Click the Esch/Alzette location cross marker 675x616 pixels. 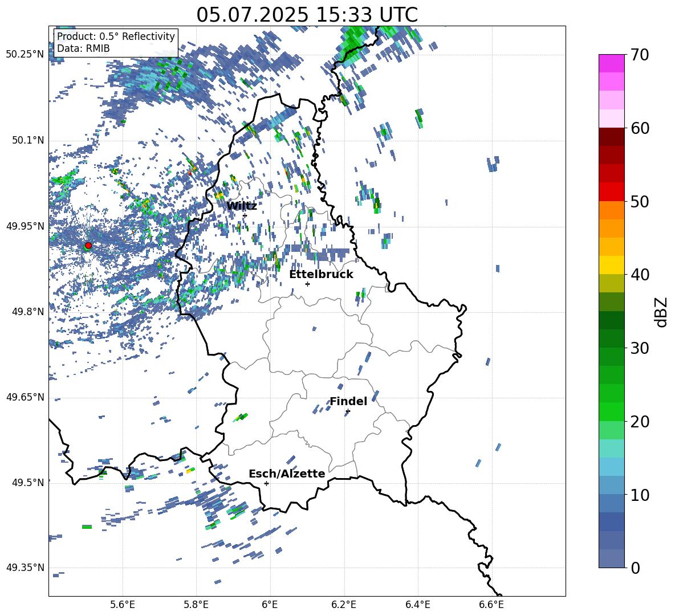point(266,483)
